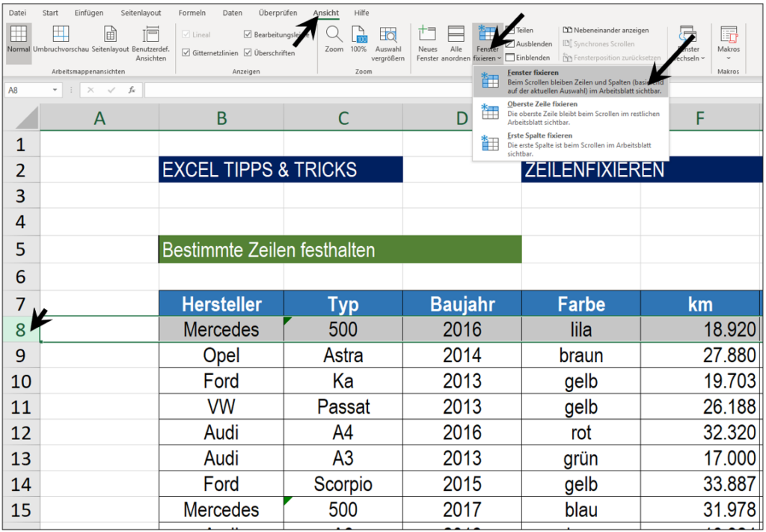Screen dimensions: 766x532
Task: Open the Einfügen tab
Action: pos(89,13)
